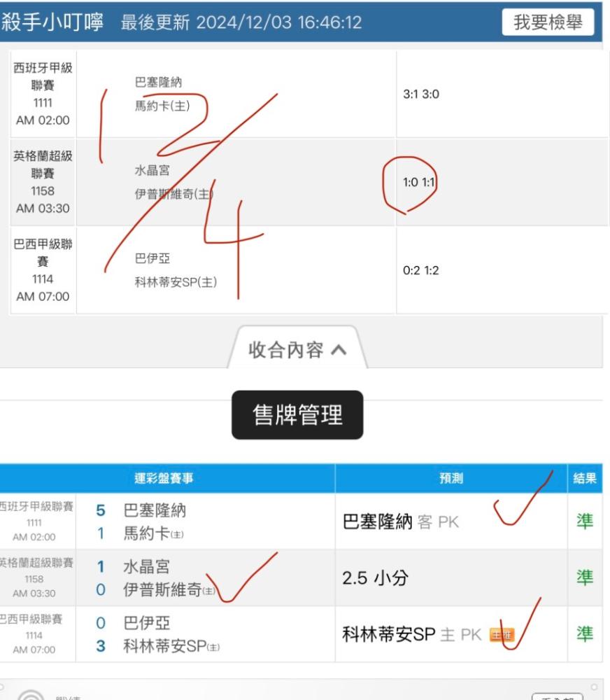
Task: Click the upward chevron beside 收合內容
Action: click(339, 349)
